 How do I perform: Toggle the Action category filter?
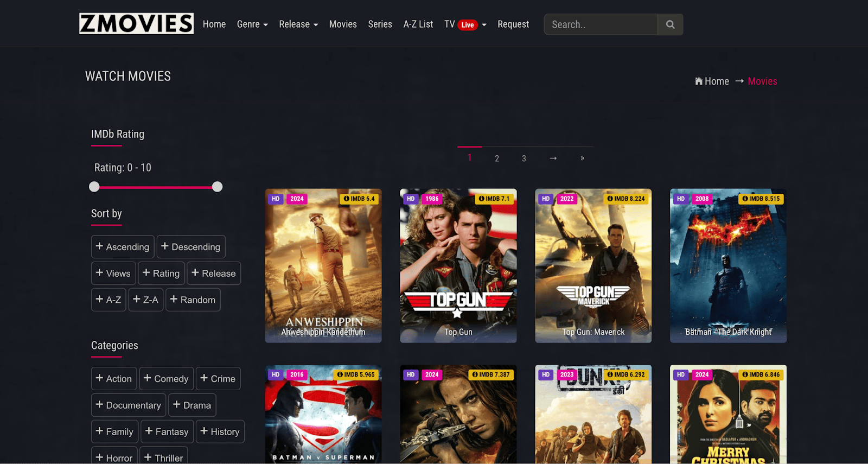pyautogui.click(x=114, y=379)
